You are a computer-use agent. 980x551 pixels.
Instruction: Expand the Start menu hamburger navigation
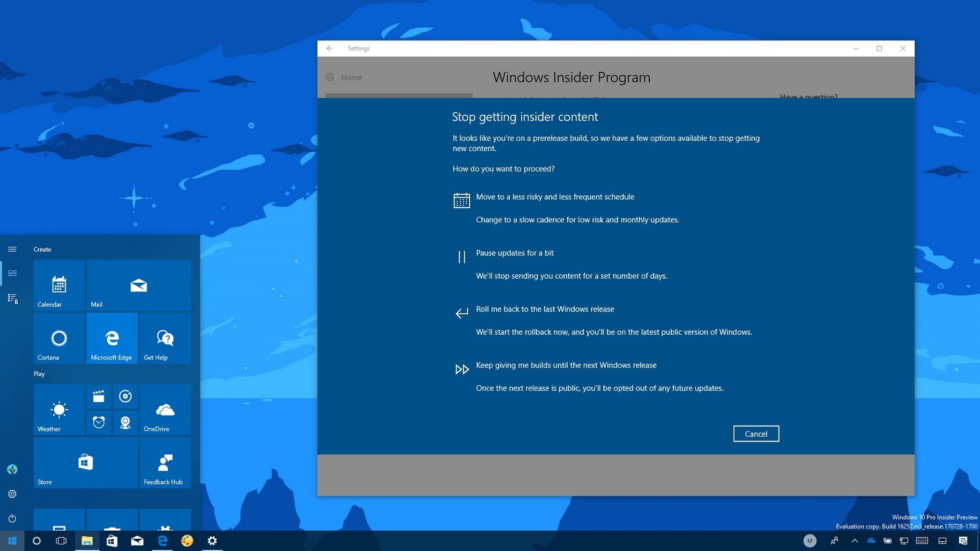point(12,249)
